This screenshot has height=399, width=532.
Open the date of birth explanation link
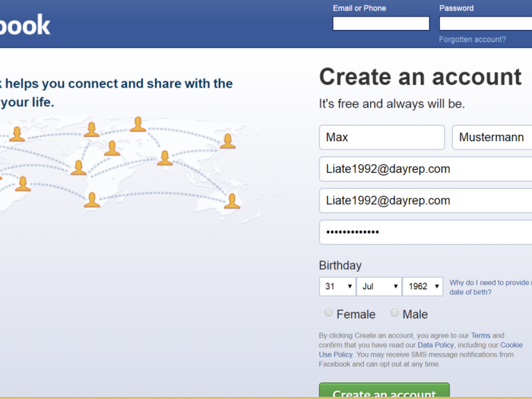point(491,287)
